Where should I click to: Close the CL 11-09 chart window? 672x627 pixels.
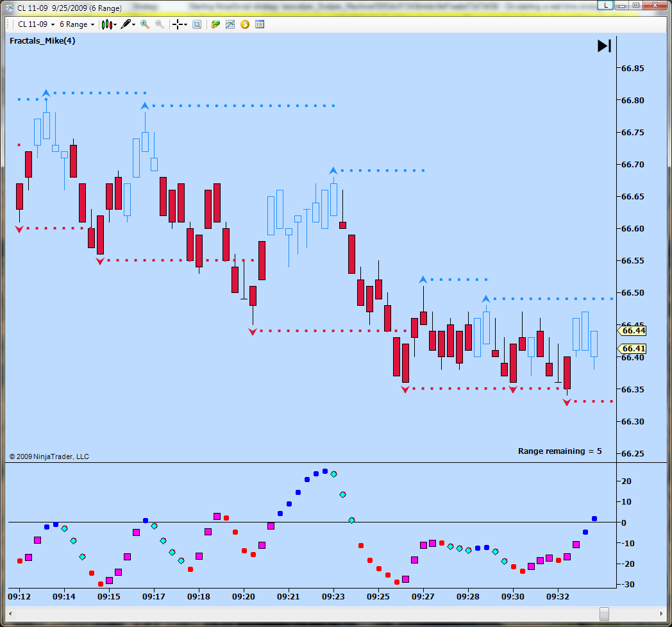(655, 6)
